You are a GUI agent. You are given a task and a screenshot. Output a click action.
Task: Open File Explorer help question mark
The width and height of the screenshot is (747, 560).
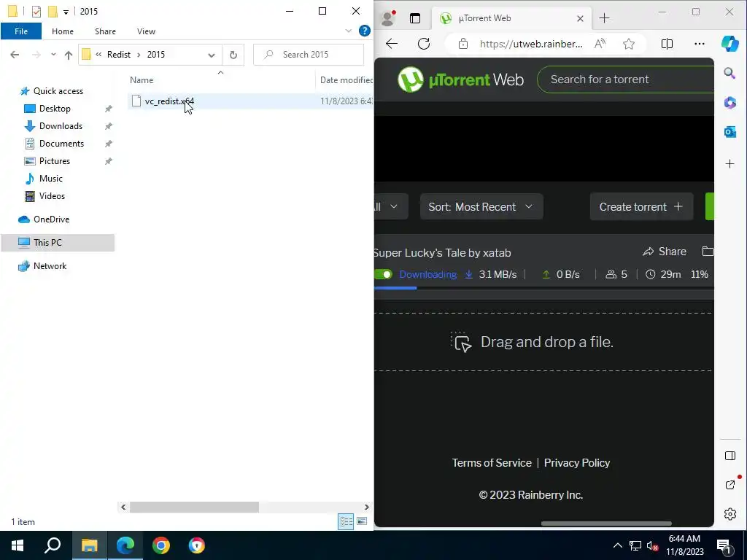[x=365, y=31]
